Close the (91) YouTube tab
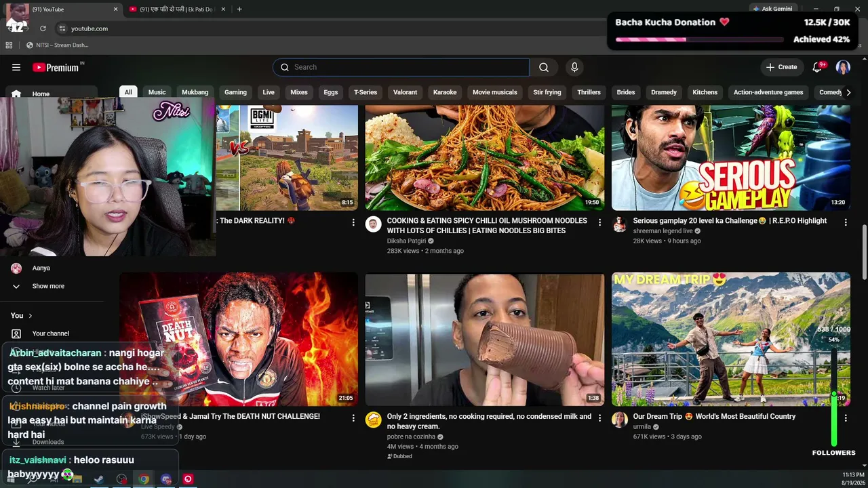This screenshot has height=488, width=868. click(x=115, y=9)
